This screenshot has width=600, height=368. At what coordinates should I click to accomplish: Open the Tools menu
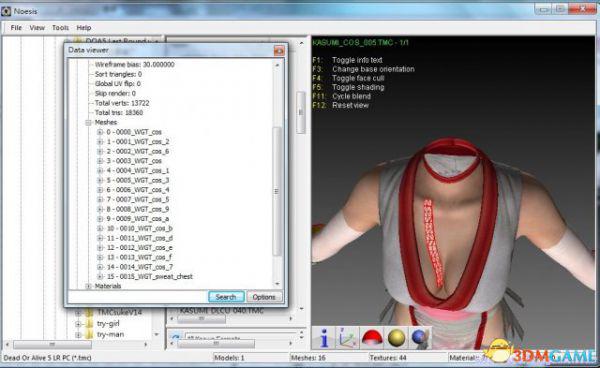click(60, 28)
